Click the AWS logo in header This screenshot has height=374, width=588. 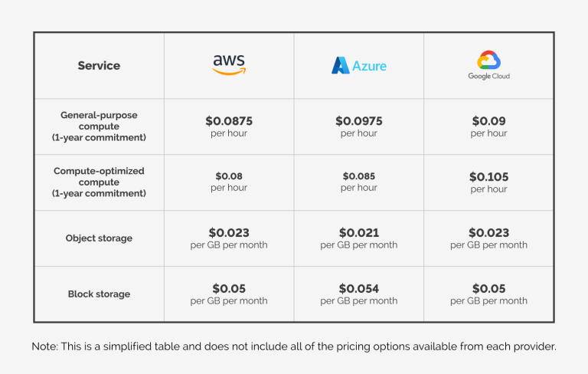(228, 65)
